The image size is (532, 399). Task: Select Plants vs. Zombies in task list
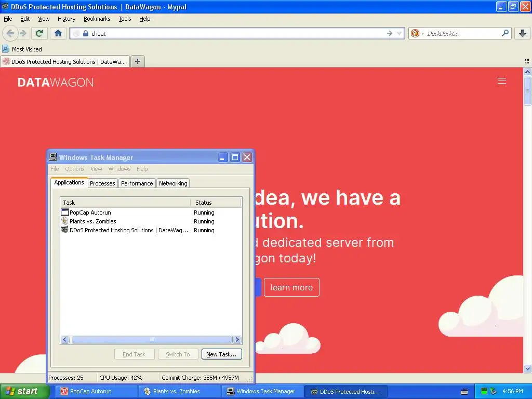point(151,221)
